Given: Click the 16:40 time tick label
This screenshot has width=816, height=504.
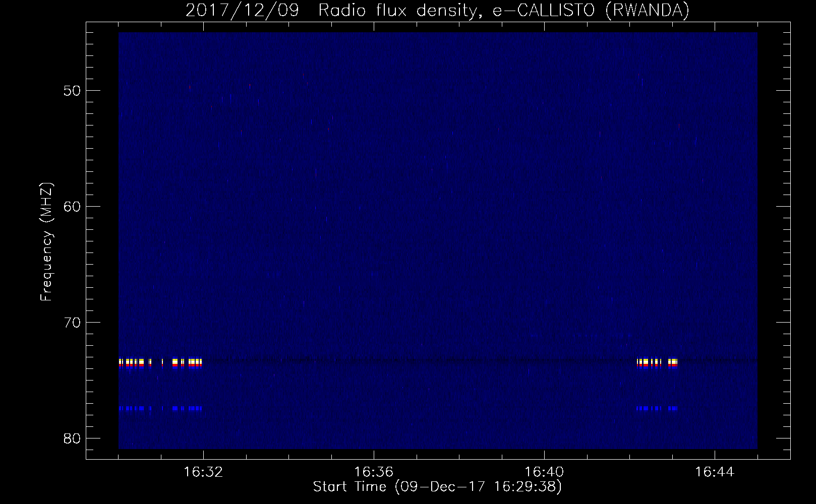Looking at the screenshot, I should pyautogui.click(x=544, y=472).
